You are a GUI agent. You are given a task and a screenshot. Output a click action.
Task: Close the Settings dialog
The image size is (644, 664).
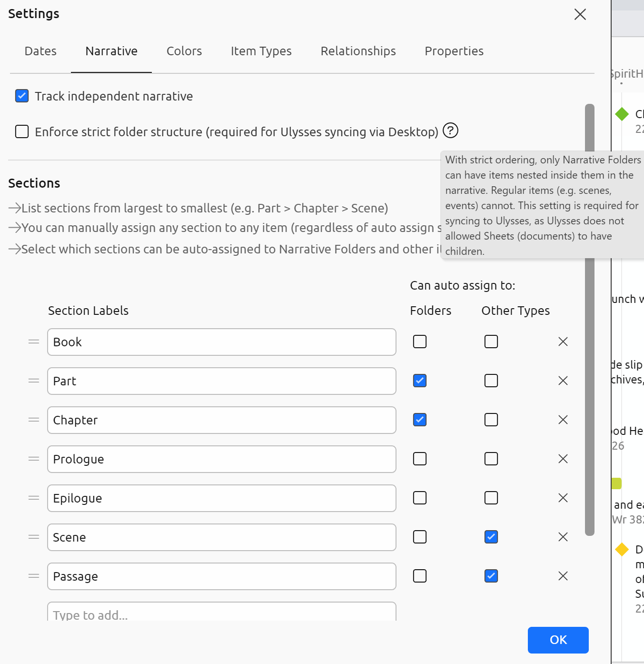point(580,14)
